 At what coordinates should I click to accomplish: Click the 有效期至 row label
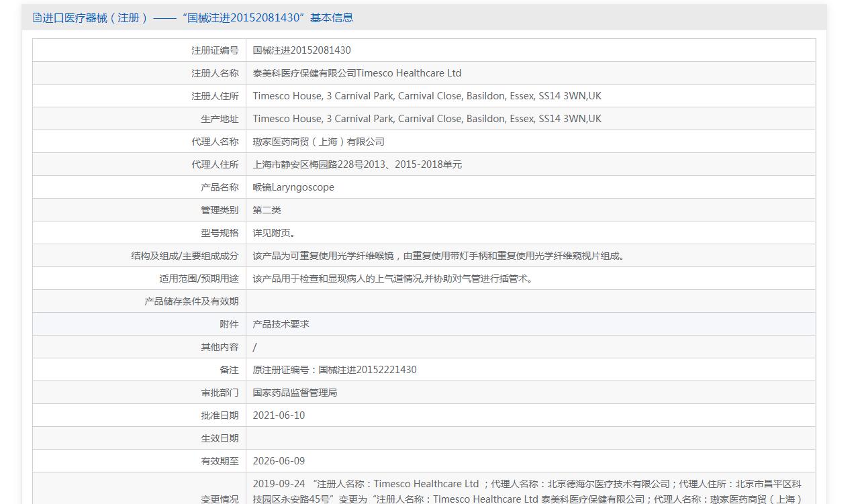tap(220, 461)
